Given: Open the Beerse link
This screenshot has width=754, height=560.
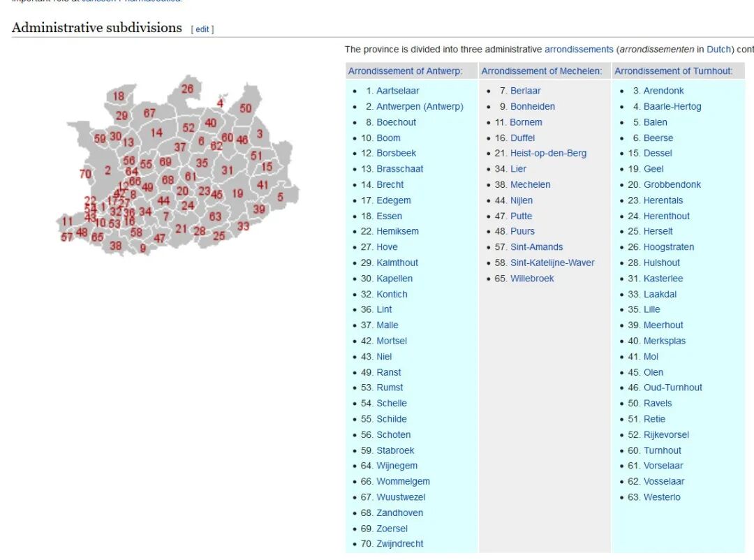Looking at the screenshot, I should click(x=658, y=138).
